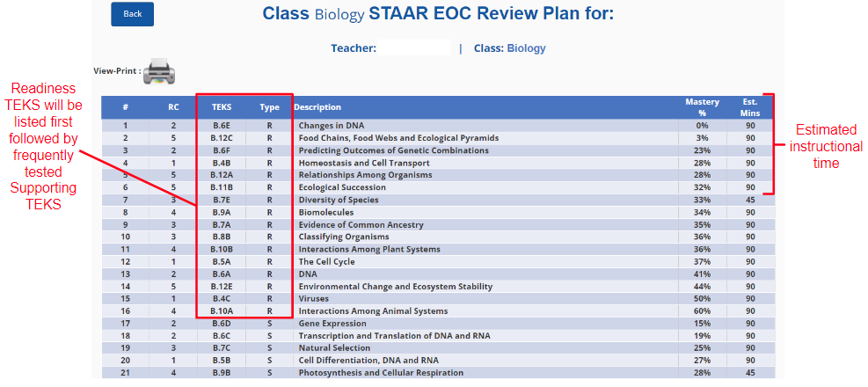Click TEKS code B.6A
Viewport: 868px width, 387px height.
point(222,274)
